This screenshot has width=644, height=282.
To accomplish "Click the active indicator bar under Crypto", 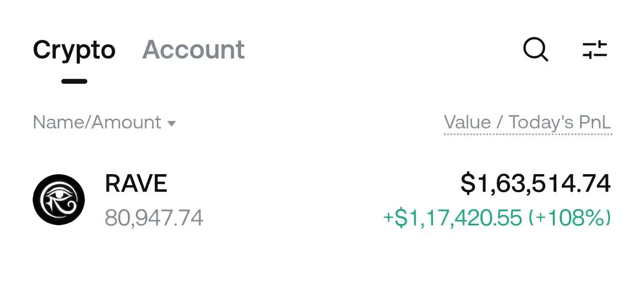I will [x=74, y=81].
